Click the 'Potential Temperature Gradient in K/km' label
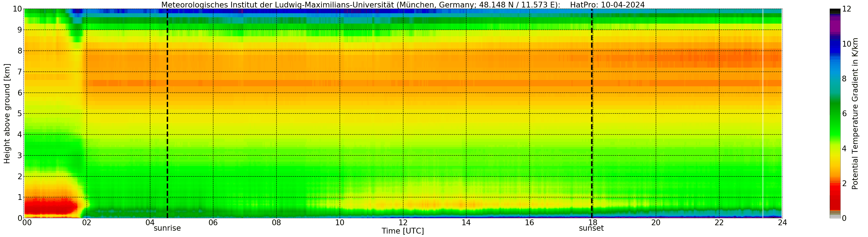The width and height of the screenshot is (868, 237). pyautogui.click(x=855, y=113)
